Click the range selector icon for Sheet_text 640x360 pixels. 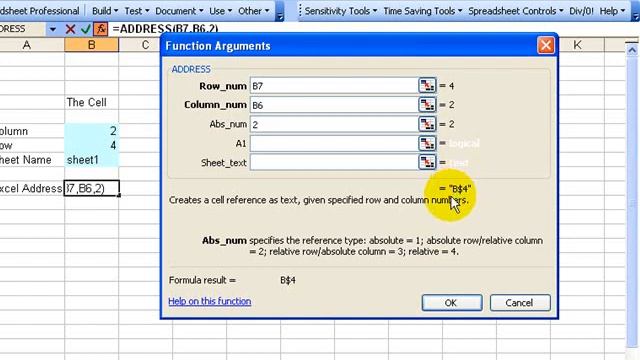coord(427,162)
